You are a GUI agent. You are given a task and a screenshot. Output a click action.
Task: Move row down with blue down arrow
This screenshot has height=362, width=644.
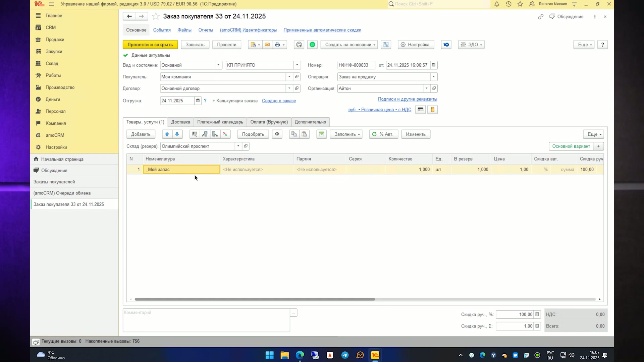177,134
